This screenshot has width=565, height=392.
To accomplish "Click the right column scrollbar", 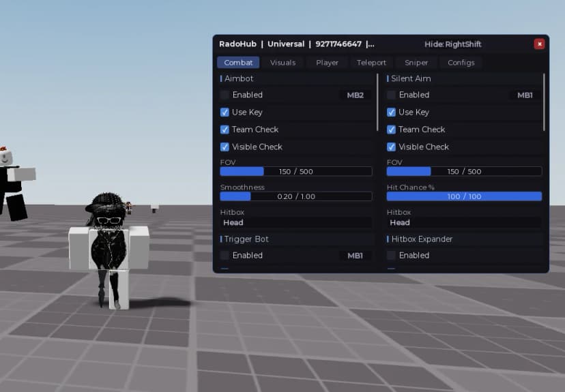I will 544,102.
